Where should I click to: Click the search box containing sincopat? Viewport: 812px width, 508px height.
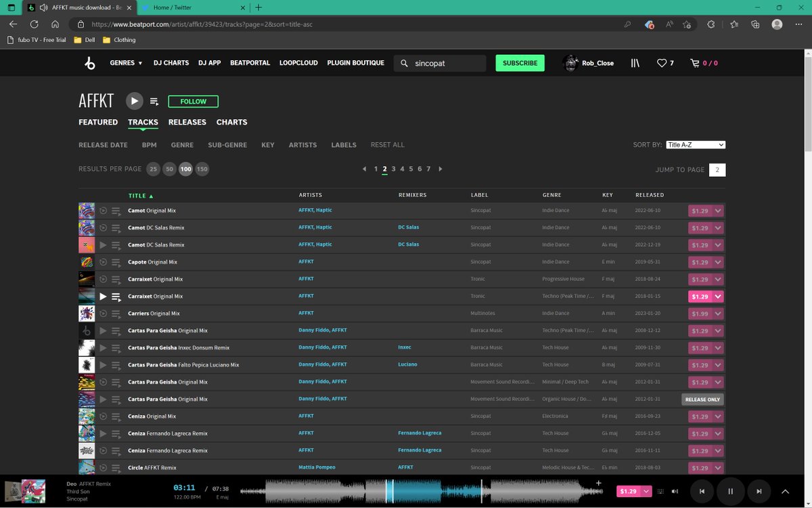click(x=440, y=63)
